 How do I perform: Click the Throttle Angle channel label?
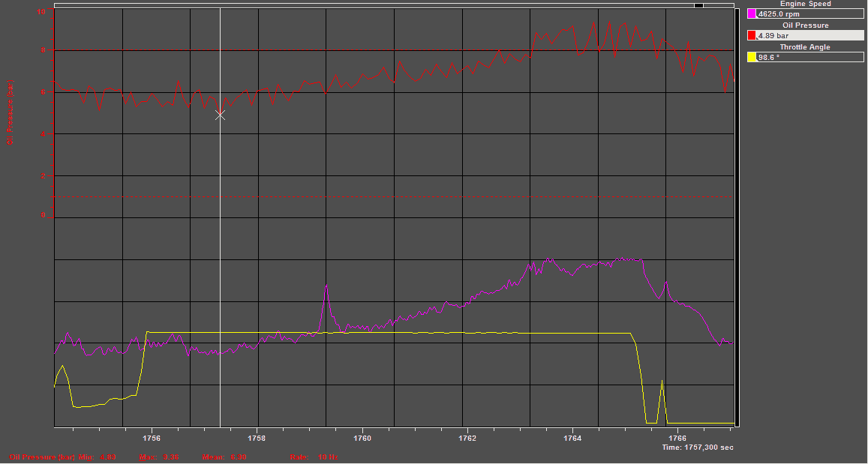pos(805,46)
